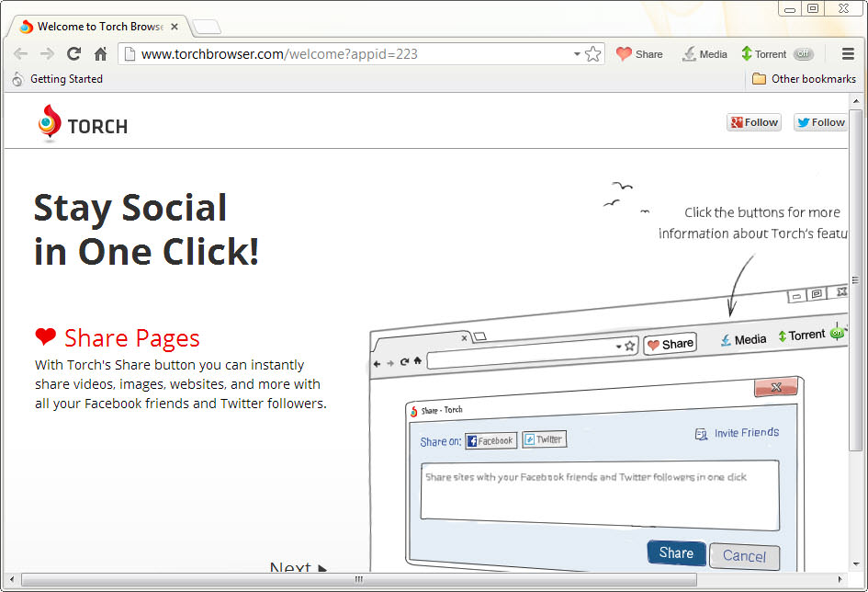868x592 pixels.
Task: Click the horizontal scrollbar thumb
Action: 358,580
